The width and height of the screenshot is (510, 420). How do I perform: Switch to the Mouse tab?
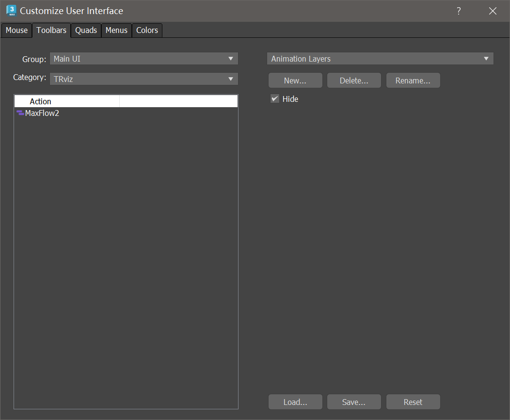coord(16,30)
